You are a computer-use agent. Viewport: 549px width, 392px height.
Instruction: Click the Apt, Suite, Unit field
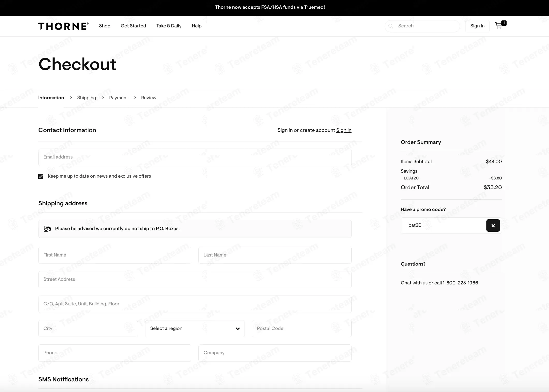click(195, 304)
